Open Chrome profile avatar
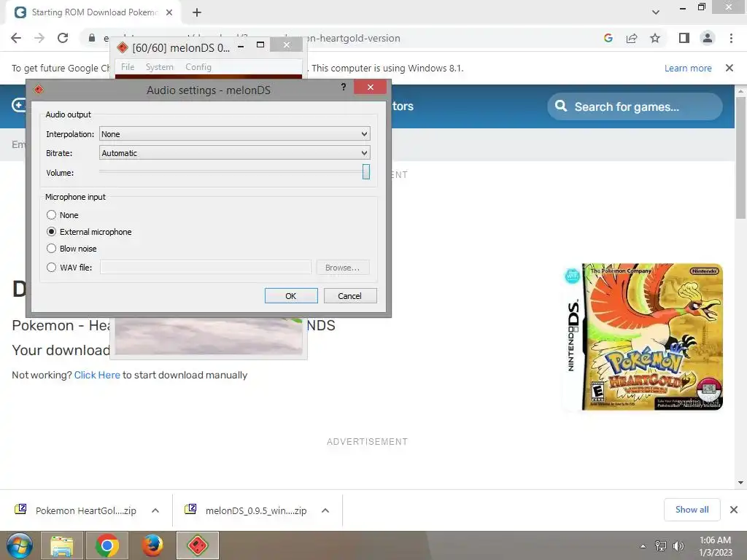Image resolution: width=747 pixels, height=560 pixels. tap(708, 38)
